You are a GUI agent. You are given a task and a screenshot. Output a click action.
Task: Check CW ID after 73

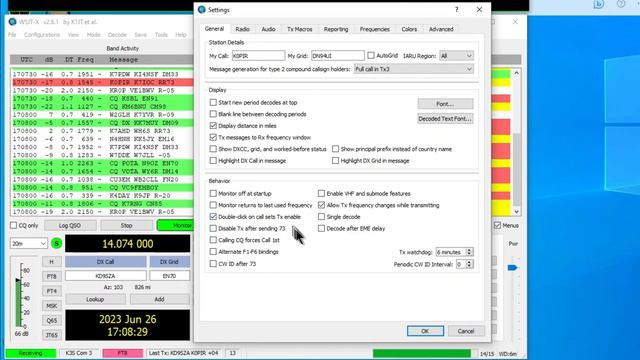(213, 264)
